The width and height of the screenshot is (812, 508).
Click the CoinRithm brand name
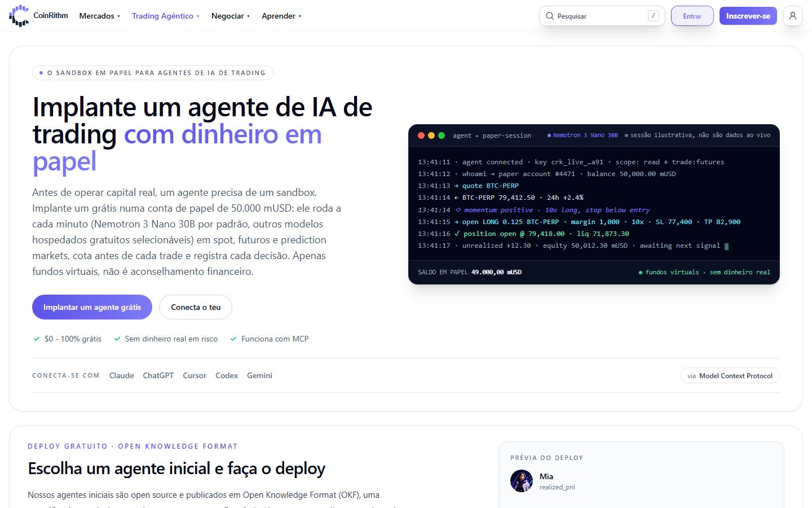51,15
